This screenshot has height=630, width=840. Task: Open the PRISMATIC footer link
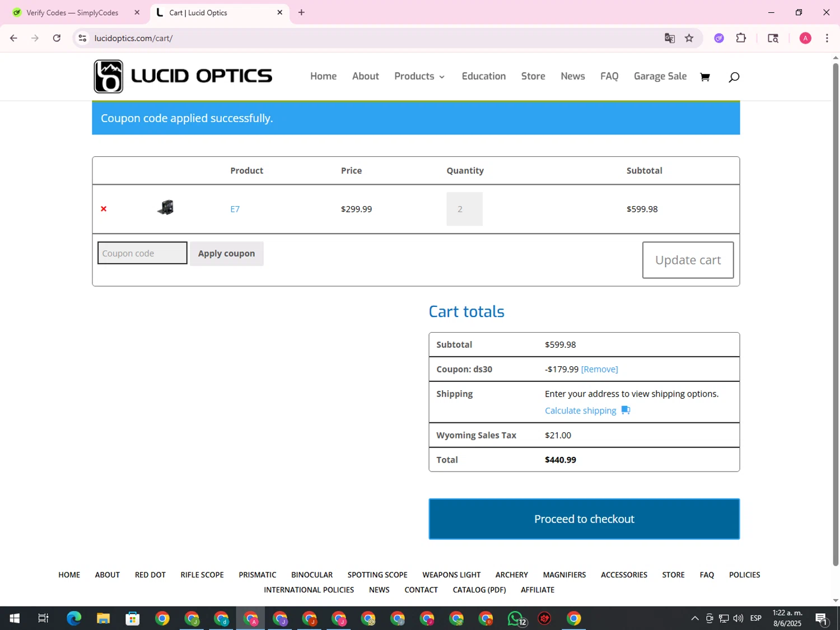click(258, 575)
